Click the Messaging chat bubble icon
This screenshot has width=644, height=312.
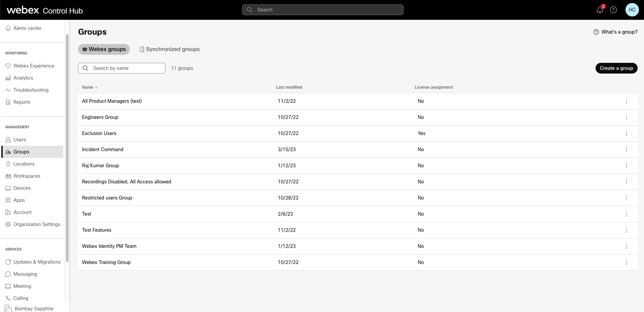(x=8, y=274)
